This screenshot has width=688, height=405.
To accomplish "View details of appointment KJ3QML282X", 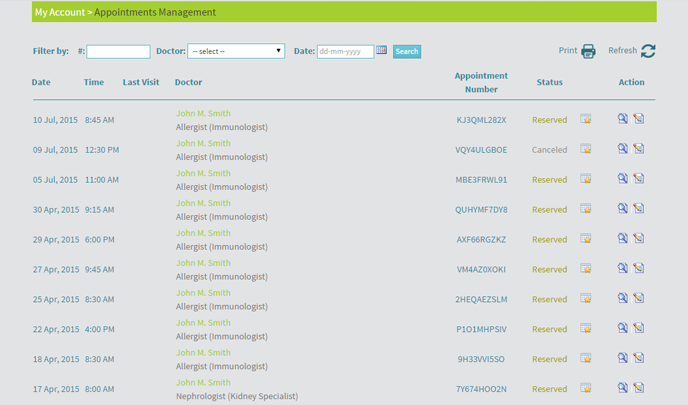I will tap(623, 118).
